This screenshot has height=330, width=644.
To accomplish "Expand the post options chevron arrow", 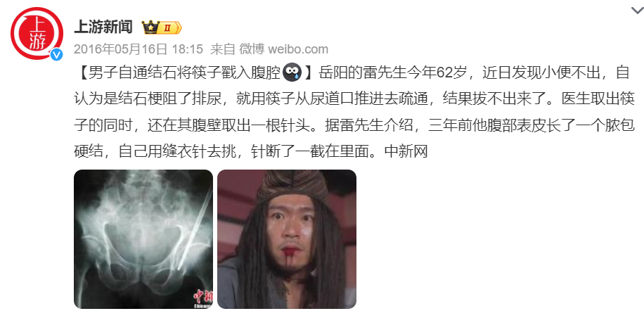I will tap(637, 11).
